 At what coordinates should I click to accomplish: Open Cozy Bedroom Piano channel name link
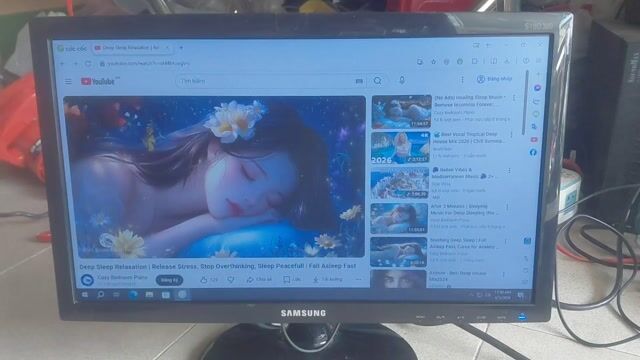122,277
